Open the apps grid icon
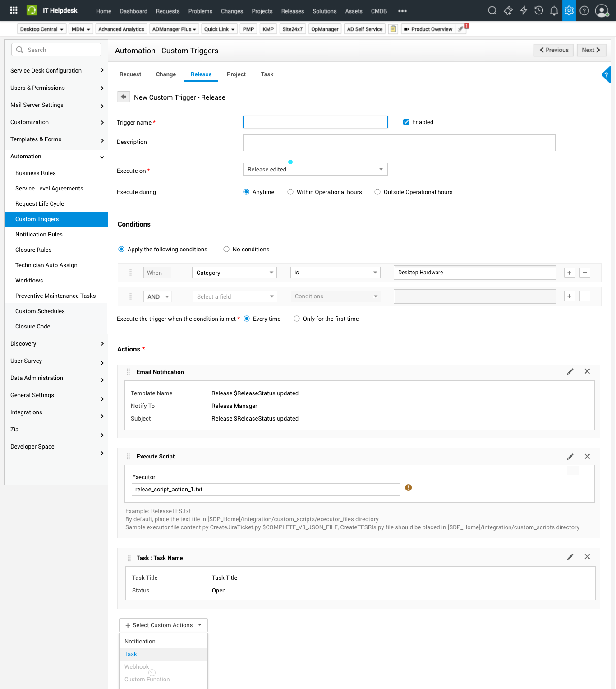This screenshot has width=616, height=689. point(13,10)
